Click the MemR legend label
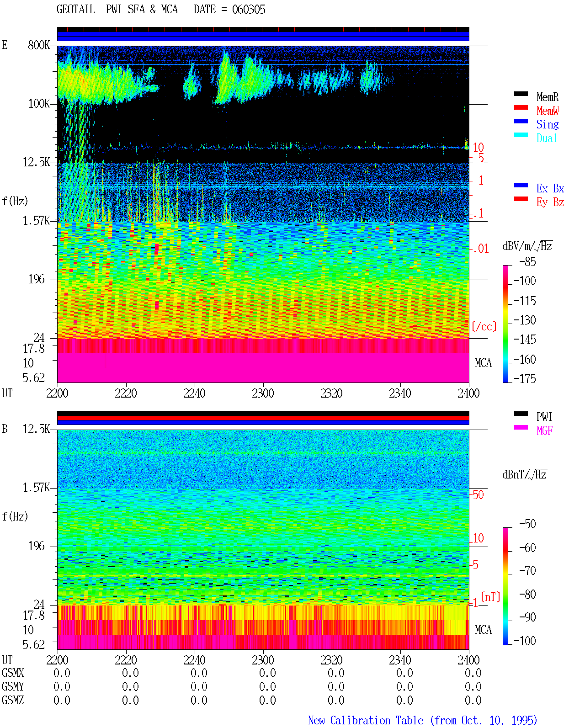 point(548,97)
